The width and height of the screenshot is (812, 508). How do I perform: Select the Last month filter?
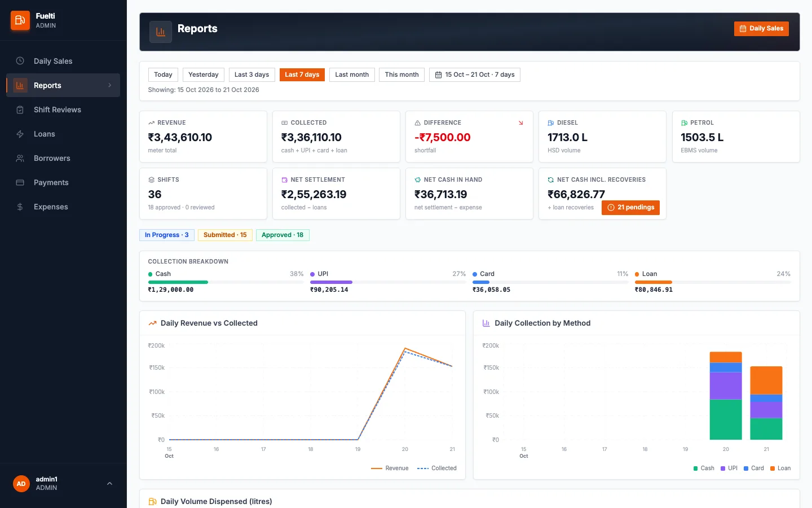tap(352, 75)
